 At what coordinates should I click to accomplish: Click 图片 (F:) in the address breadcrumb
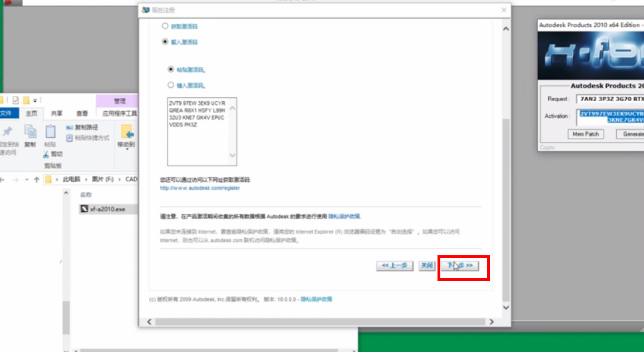tap(102, 179)
